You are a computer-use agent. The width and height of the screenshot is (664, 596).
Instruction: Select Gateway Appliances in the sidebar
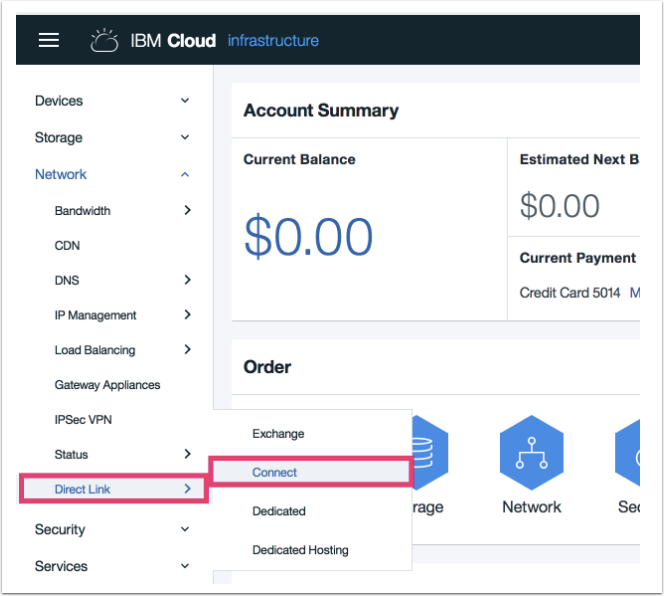click(107, 385)
